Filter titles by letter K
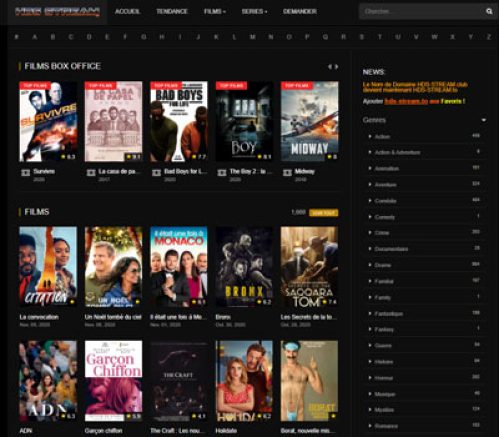Screen dimensions: 499x437 click(x=216, y=37)
